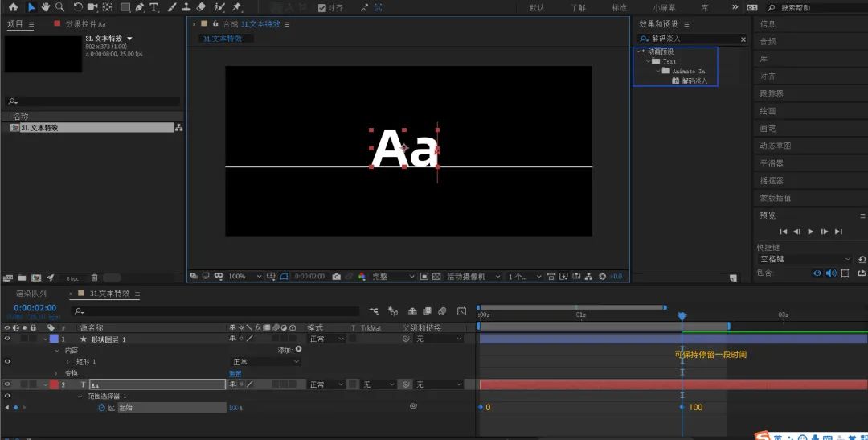Screen dimensions: 868x440
Task: Play the preview
Action: point(811,232)
